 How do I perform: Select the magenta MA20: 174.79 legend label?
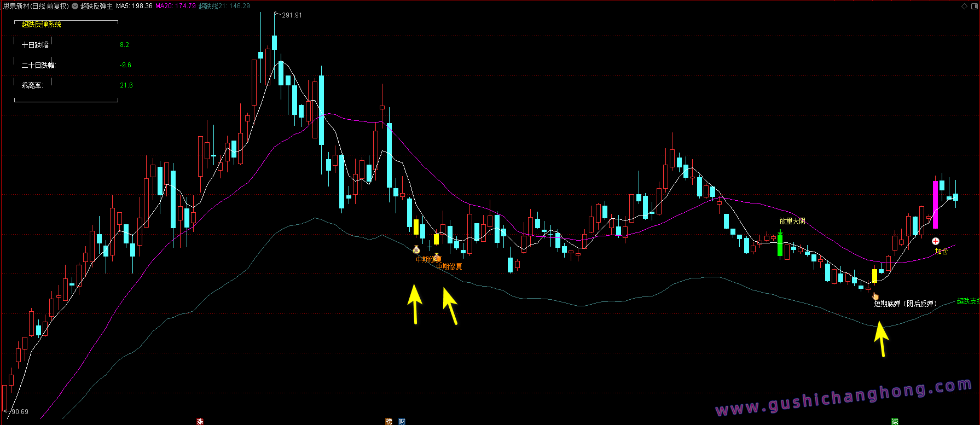[176, 6]
